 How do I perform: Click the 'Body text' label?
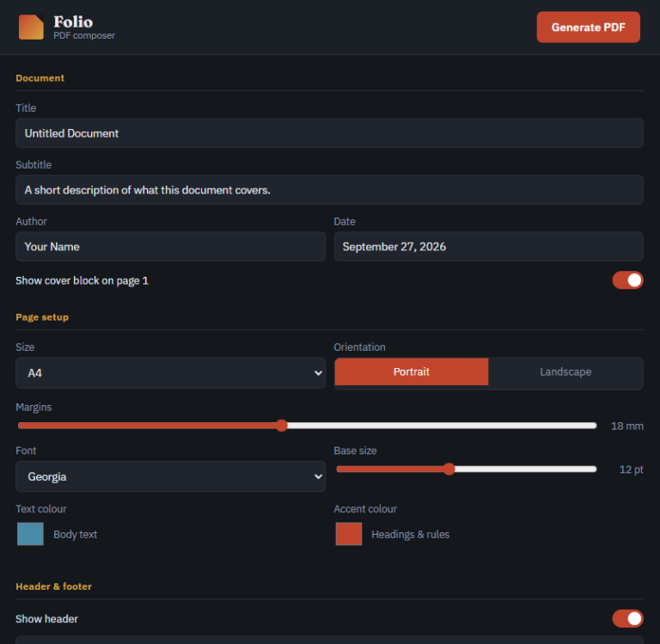76,534
